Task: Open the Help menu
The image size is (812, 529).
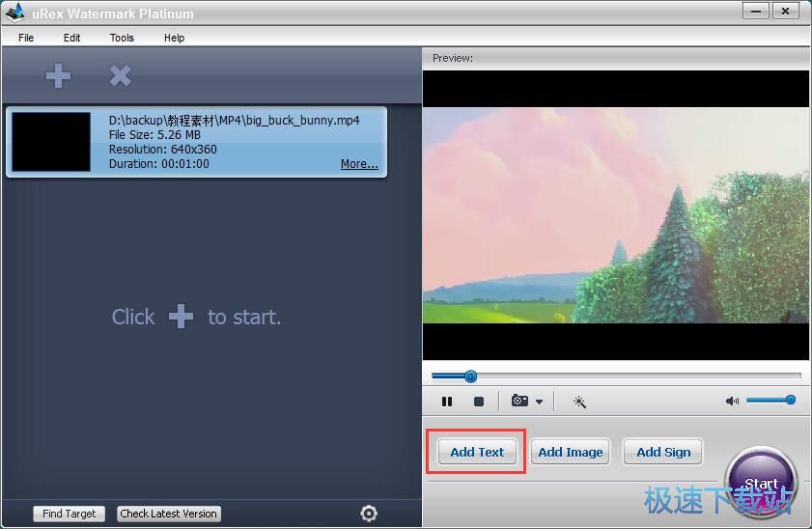Action: click(x=174, y=38)
